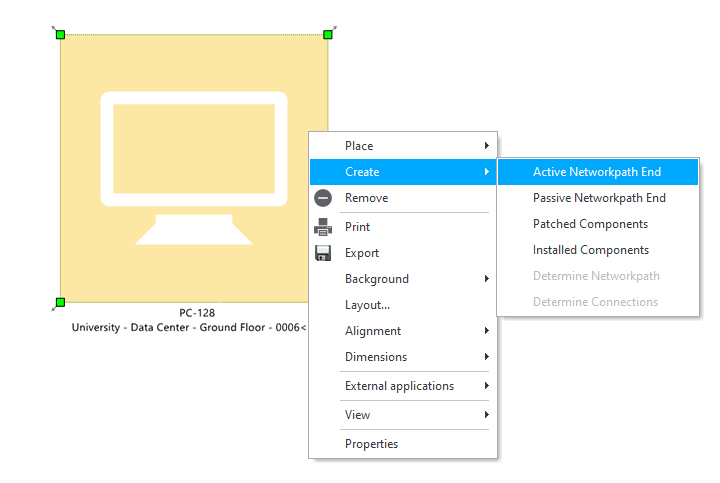
Task: Select Installed Components
Action: [x=598, y=250]
